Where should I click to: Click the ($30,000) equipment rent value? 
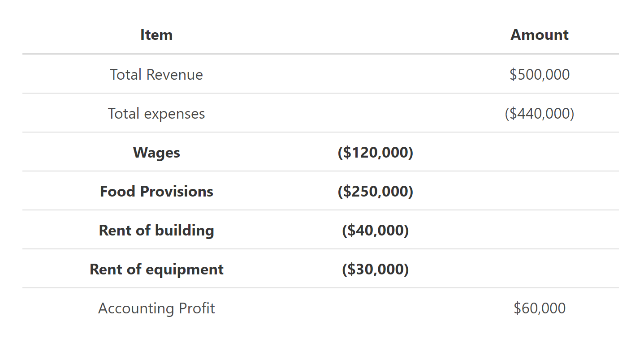pos(375,270)
